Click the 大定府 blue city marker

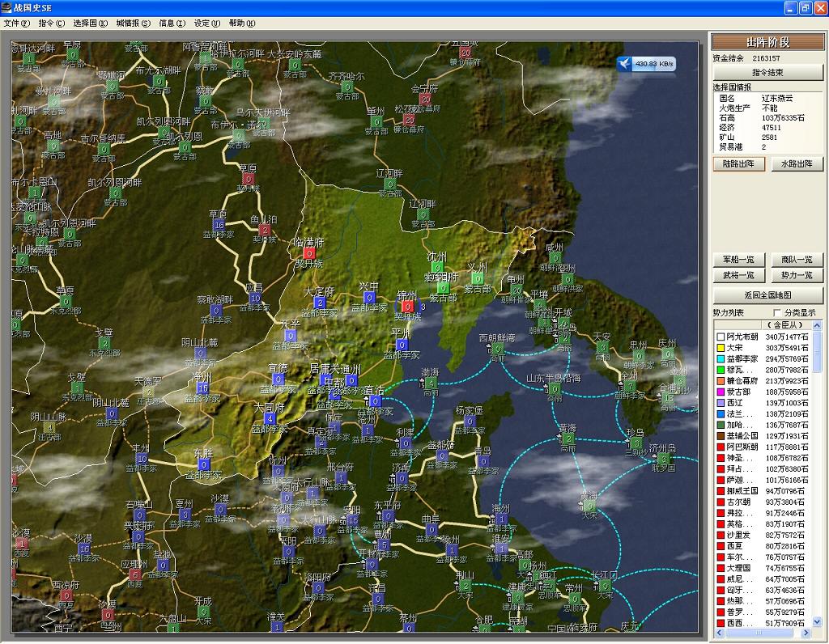(320, 303)
